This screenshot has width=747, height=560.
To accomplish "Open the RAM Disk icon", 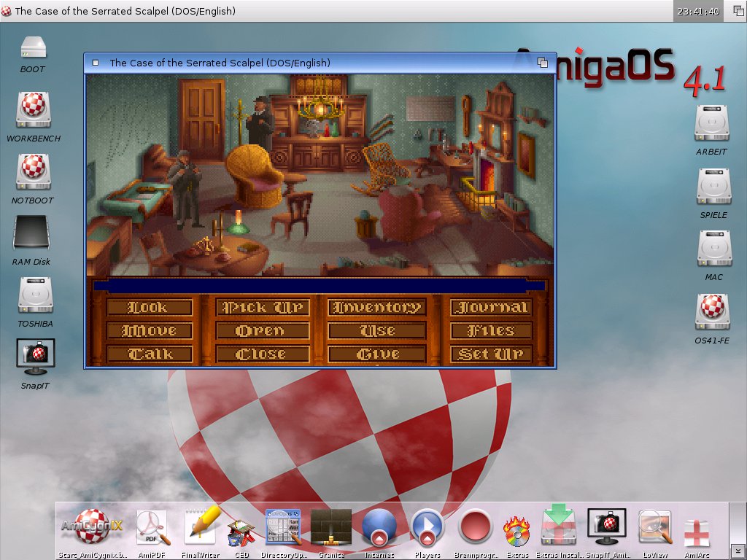I will [31, 233].
